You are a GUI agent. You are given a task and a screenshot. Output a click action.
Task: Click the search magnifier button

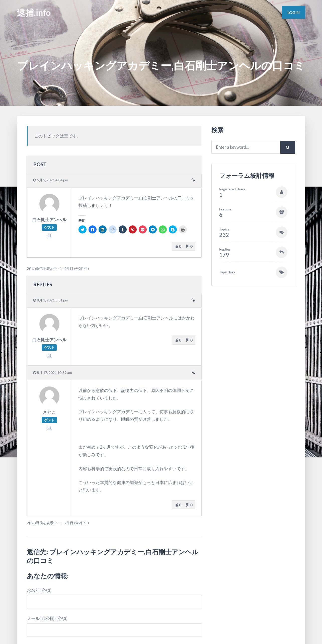[x=288, y=147]
